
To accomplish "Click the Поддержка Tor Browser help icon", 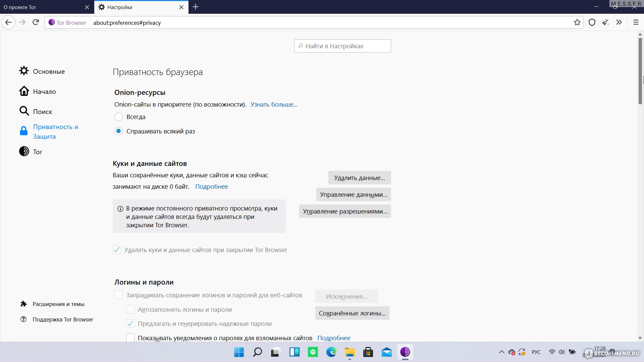I will [24, 319].
